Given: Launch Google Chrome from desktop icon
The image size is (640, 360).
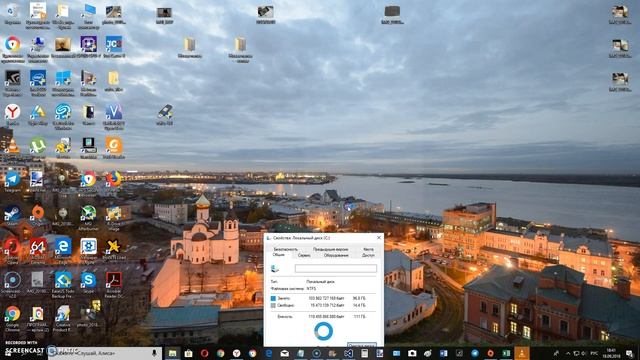Looking at the screenshot, I should [x=12, y=318].
